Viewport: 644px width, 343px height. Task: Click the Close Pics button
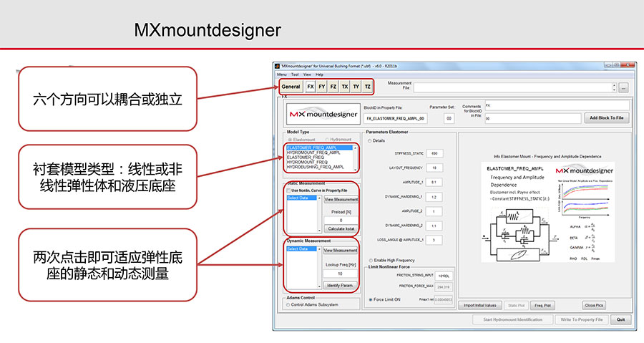pyautogui.click(x=594, y=306)
